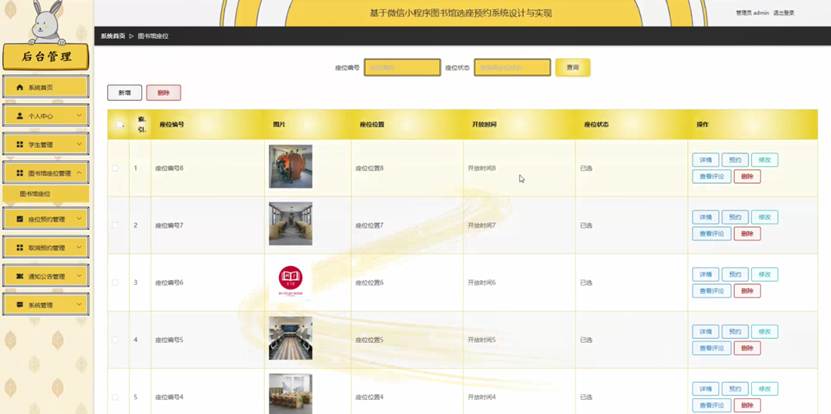Click 修改 for row 1
Viewport: 831px width, 414px height.
pyautogui.click(x=765, y=160)
